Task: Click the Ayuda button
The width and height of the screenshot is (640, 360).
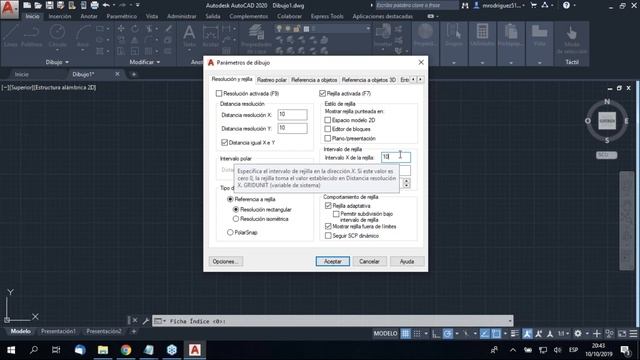Action: (407, 261)
